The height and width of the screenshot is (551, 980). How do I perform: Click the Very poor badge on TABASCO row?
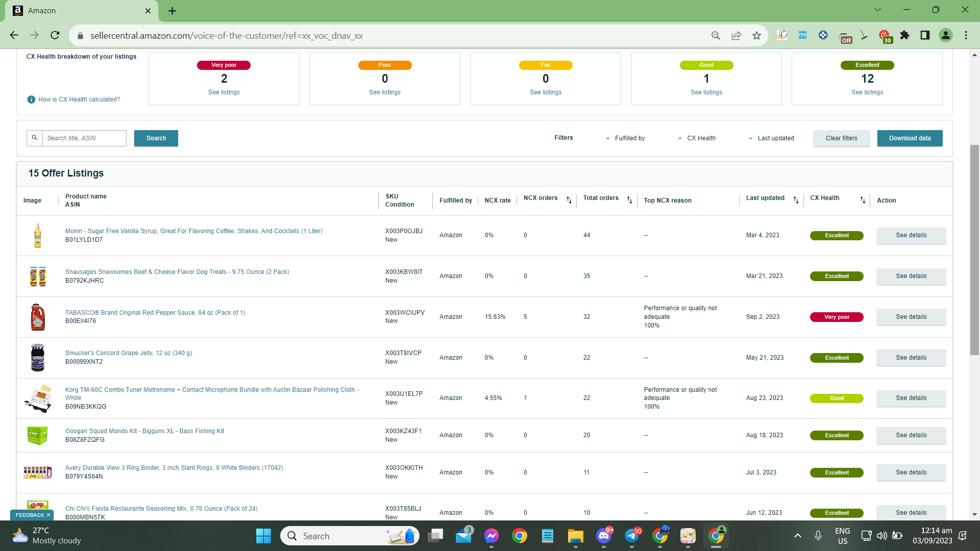coord(837,317)
